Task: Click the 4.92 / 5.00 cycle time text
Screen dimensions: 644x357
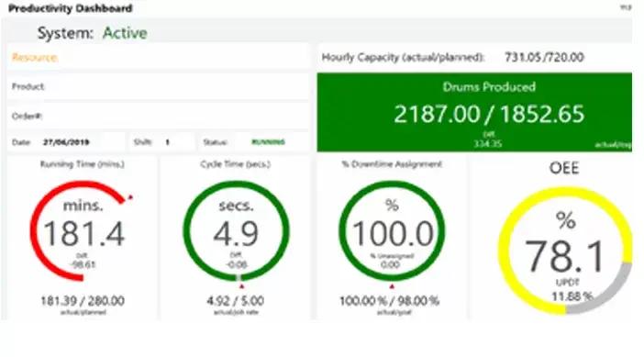Action: pyautogui.click(x=236, y=301)
